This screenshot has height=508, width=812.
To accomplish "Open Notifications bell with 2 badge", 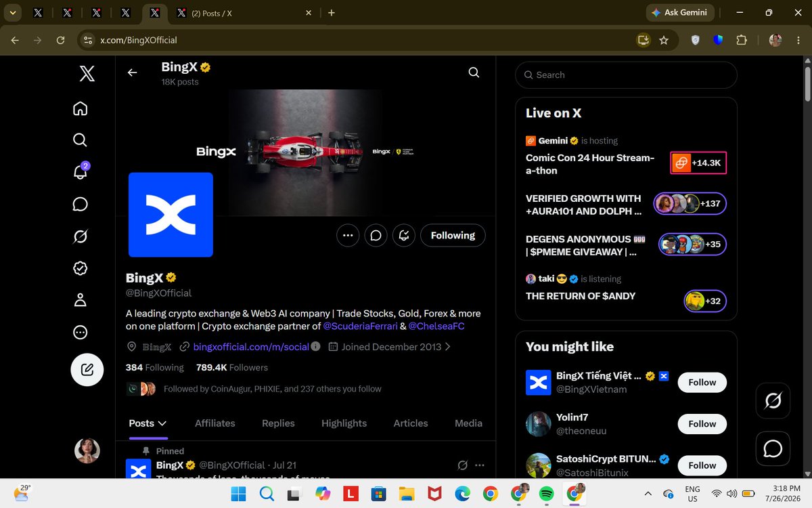I will tap(80, 171).
